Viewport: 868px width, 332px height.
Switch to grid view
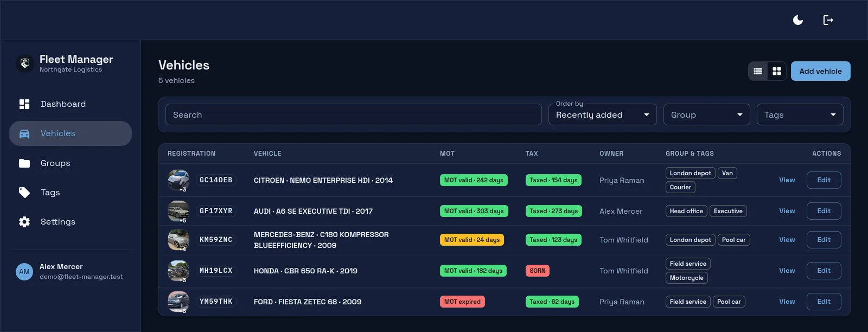click(777, 71)
